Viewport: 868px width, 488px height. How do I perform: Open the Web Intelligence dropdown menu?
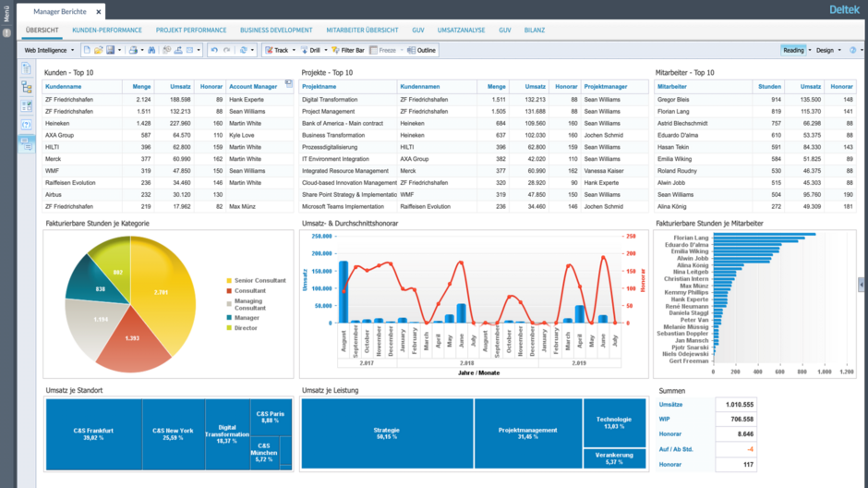[x=49, y=50]
